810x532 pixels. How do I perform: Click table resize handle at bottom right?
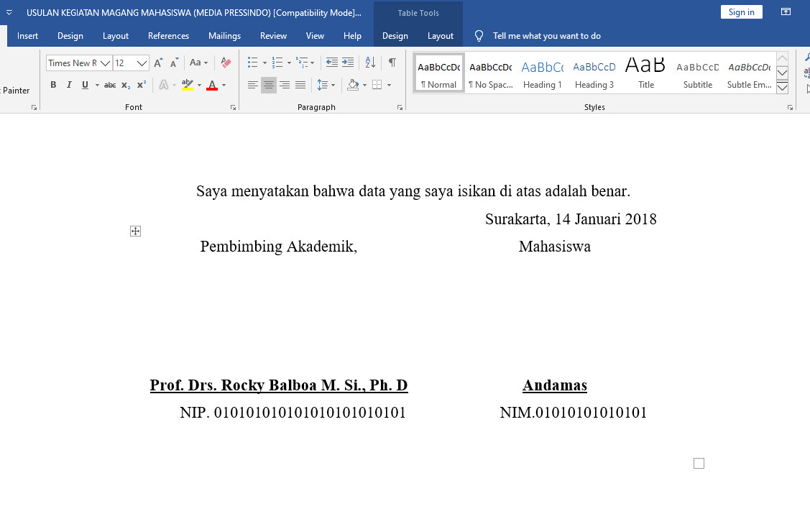click(699, 463)
